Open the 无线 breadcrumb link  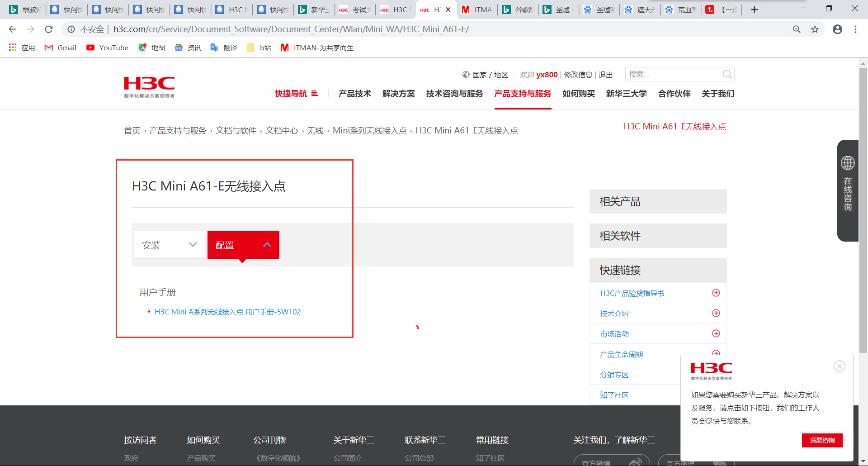coord(315,131)
